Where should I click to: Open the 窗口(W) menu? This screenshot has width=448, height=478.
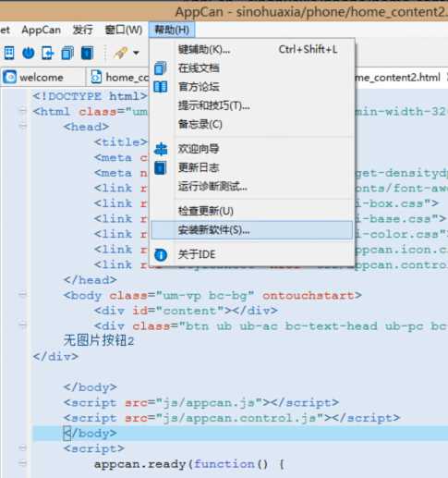click(124, 30)
